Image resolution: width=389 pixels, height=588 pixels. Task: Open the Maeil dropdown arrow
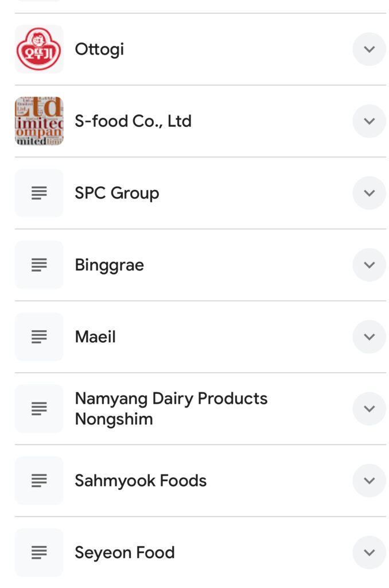point(369,336)
